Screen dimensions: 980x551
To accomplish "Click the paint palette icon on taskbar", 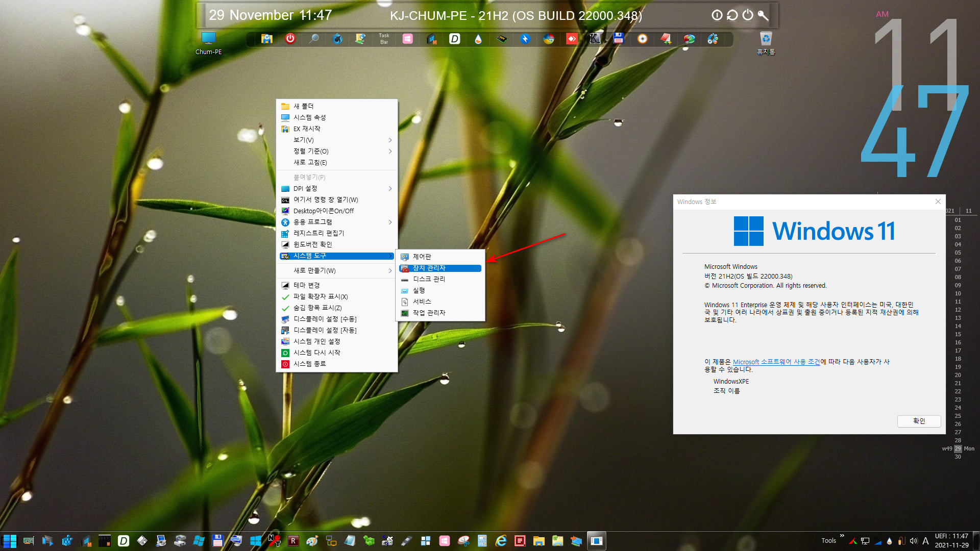I will [x=312, y=541].
